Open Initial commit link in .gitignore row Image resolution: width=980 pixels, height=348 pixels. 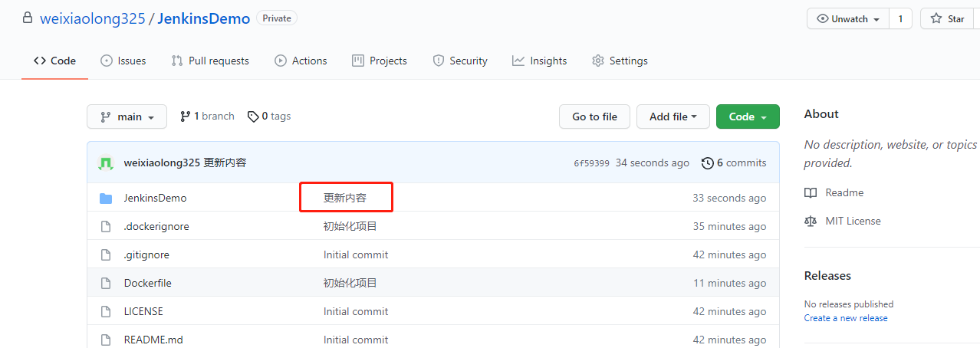coord(356,254)
